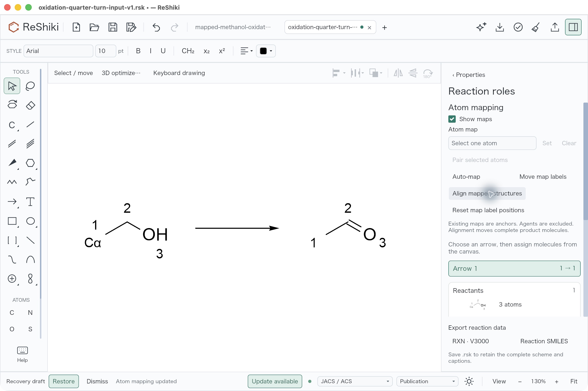The width and height of the screenshot is (588, 391).
Task: Click Restore recovery draft button
Action: coord(64,381)
